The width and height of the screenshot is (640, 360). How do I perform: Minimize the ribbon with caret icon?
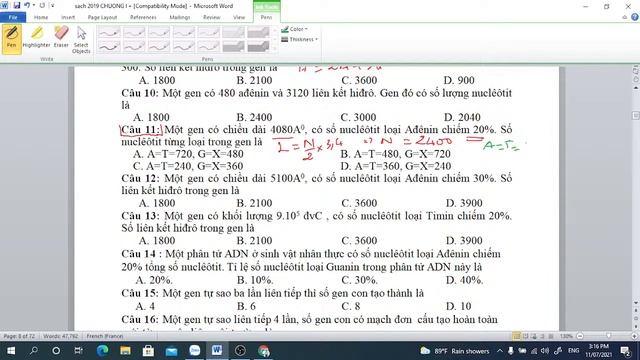point(624,17)
